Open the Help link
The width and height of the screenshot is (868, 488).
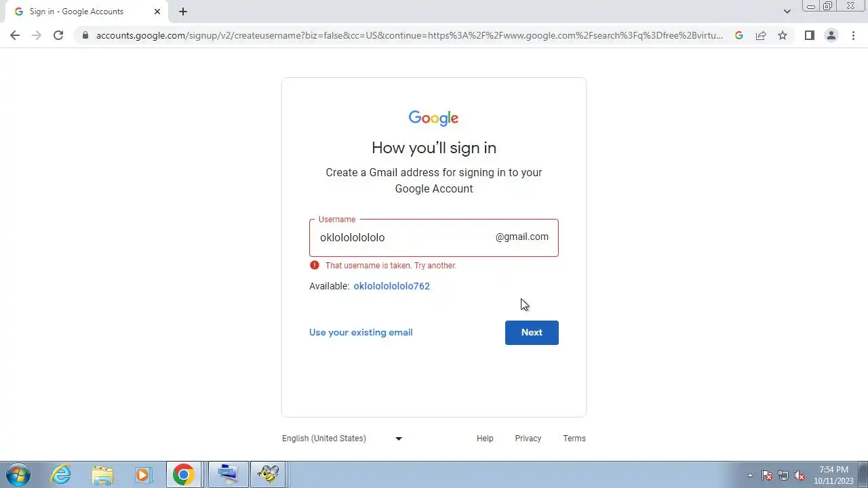[x=485, y=439]
